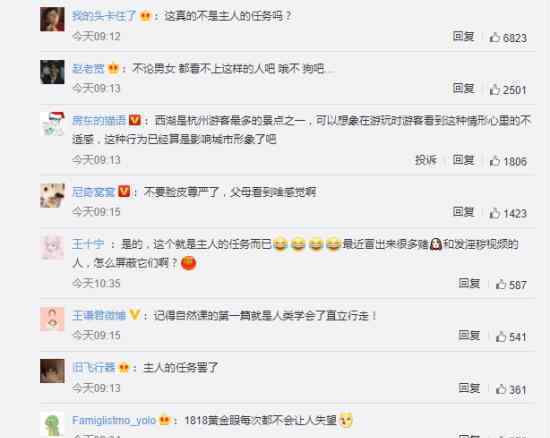Like the West Lake comment with 1806 likes
Image resolution: width=550 pixels, height=438 pixels.
(495, 161)
